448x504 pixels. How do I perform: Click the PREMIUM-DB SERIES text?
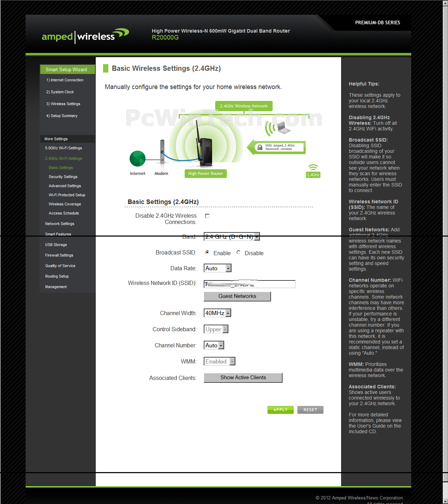click(x=378, y=22)
